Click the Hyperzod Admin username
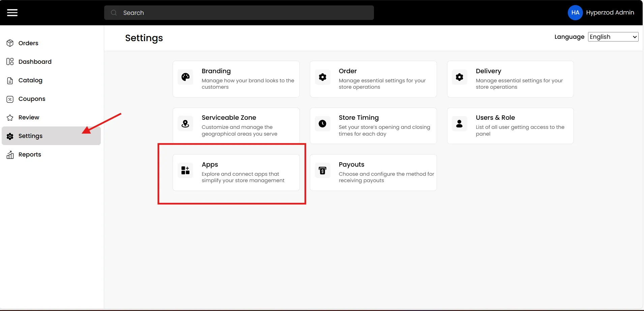This screenshot has width=644, height=311. pyautogui.click(x=610, y=12)
